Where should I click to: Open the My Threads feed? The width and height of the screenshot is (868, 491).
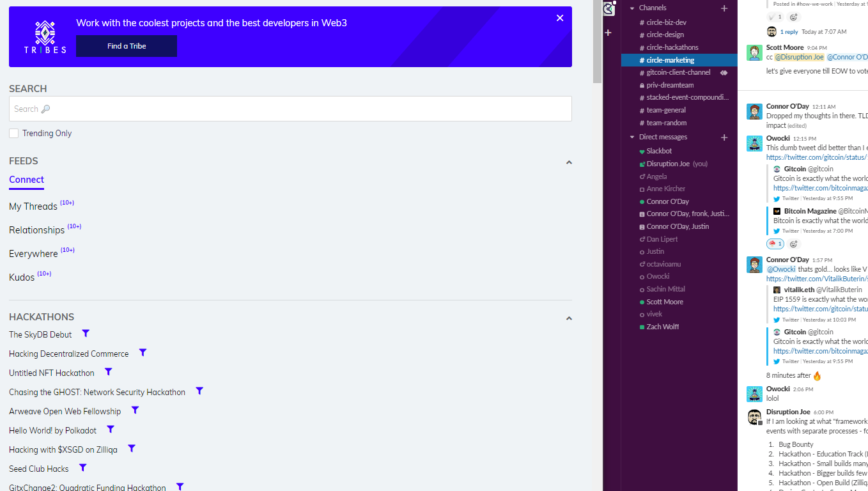point(33,206)
